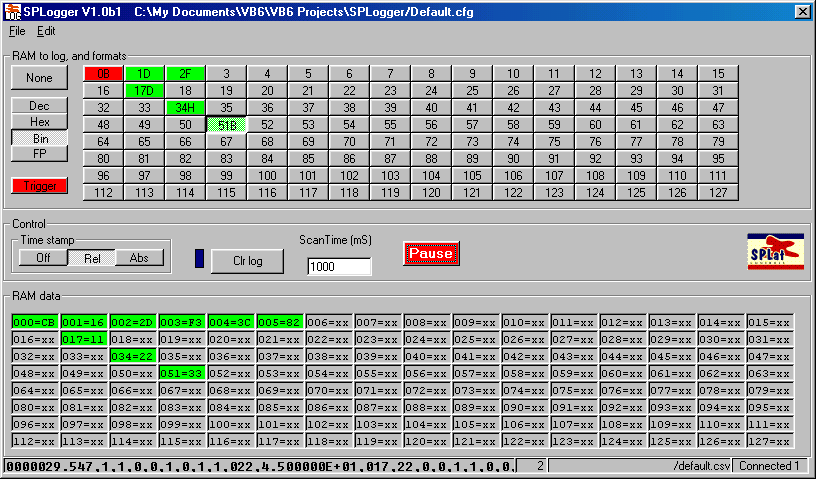Select the Dec format option
Image resolution: width=816 pixels, height=479 pixels.
40,105
